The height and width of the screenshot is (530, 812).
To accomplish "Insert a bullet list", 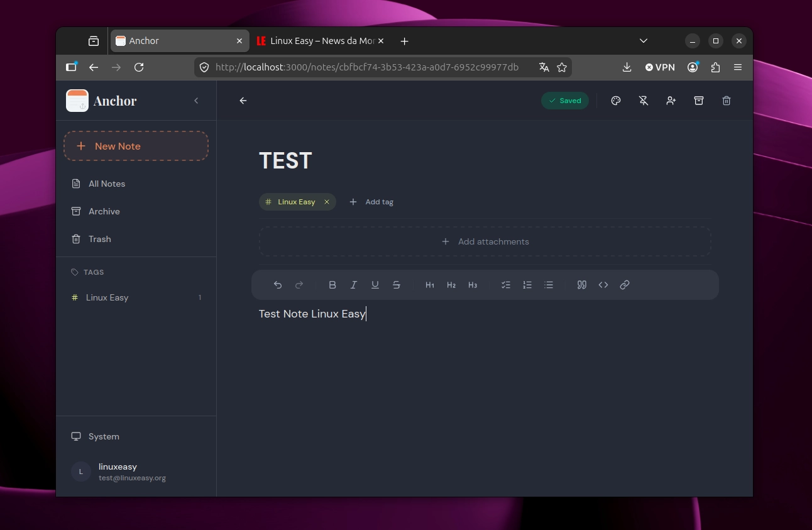I will (x=549, y=285).
